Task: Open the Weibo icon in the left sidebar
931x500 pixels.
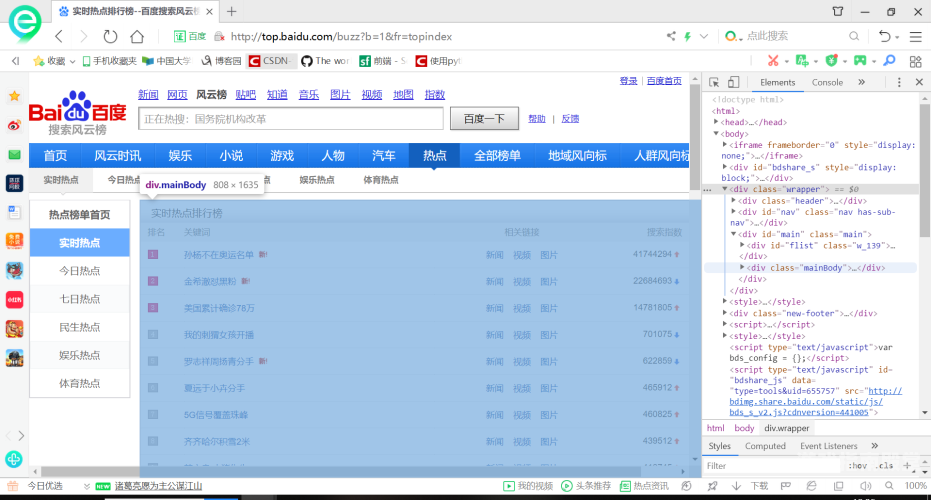Action: [14, 125]
